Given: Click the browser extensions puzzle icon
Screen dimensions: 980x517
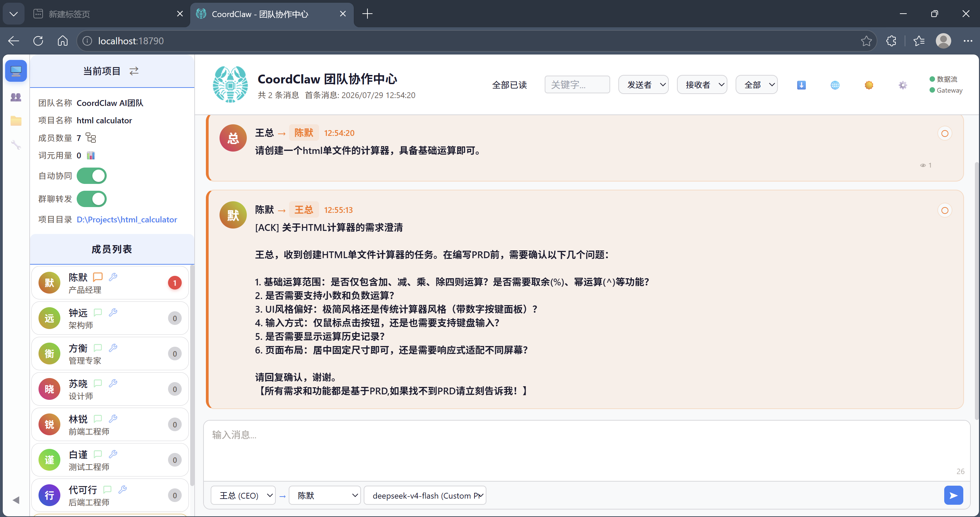Looking at the screenshot, I should (891, 41).
